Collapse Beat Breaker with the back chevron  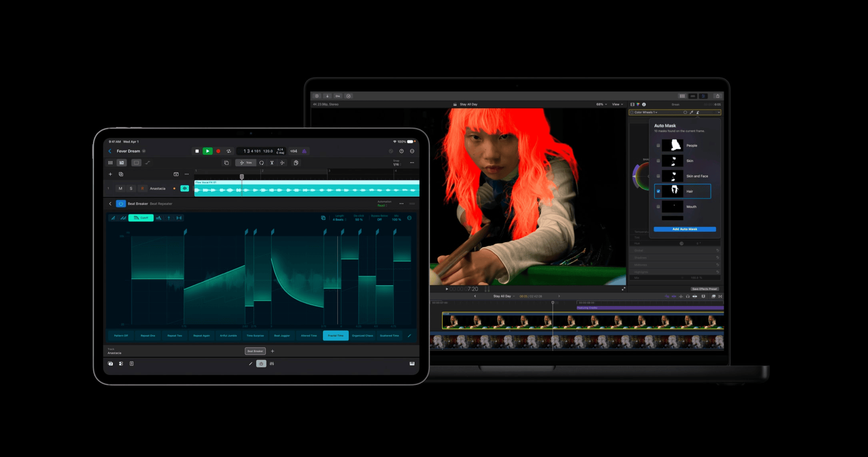coord(110,204)
